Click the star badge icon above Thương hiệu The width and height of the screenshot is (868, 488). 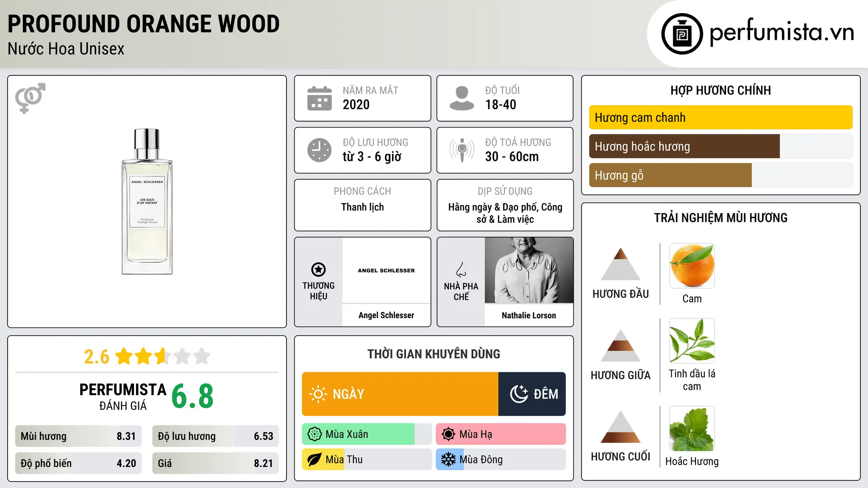pos(318,269)
